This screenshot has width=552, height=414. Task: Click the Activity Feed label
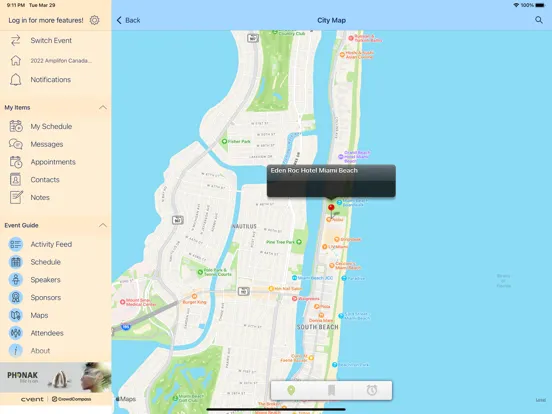51,244
